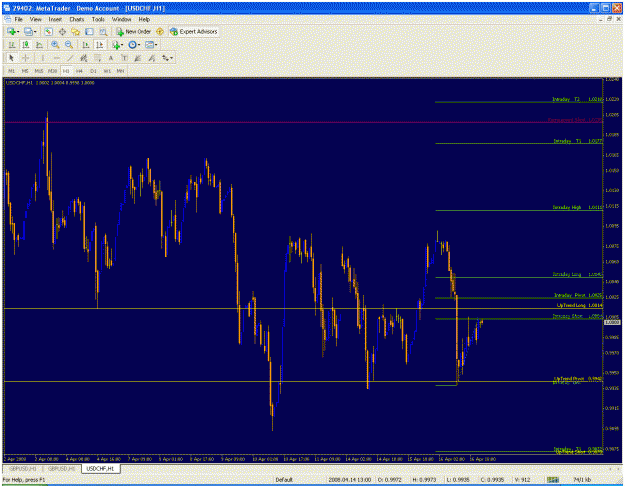This screenshot has width=625, height=486.
Task: Switch chart to bar chart style
Action: pyautogui.click(x=12, y=45)
